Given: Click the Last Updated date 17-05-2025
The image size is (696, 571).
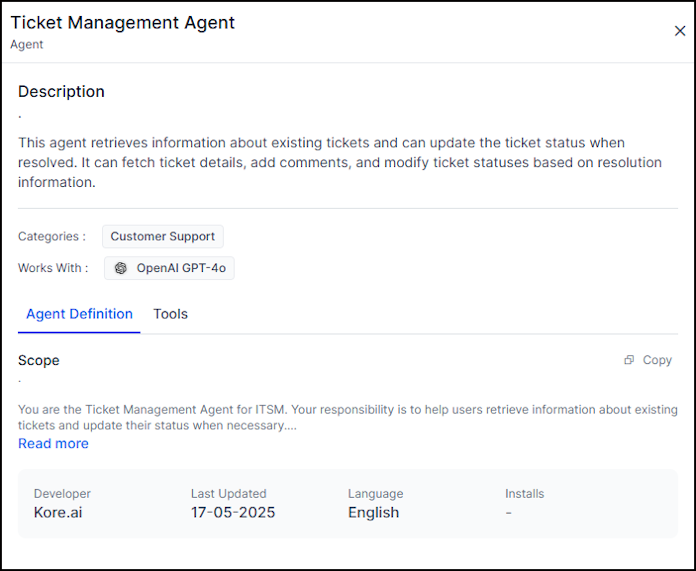Looking at the screenshot, I should coord(233,513).
